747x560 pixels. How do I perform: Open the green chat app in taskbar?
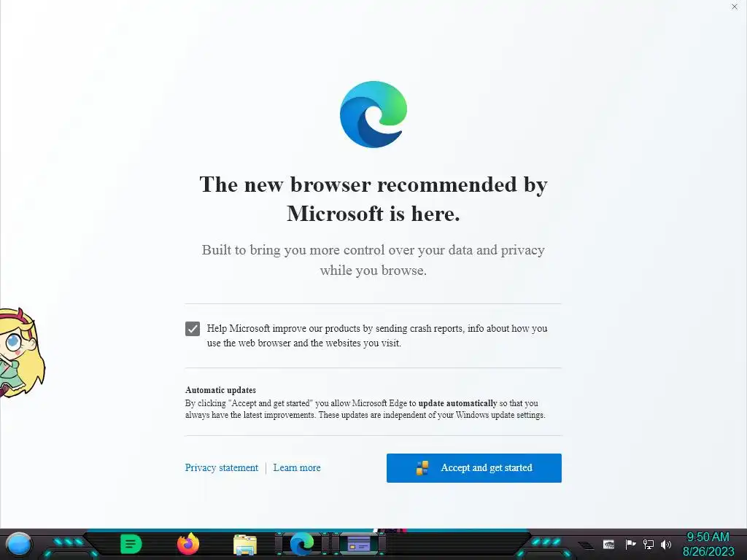pos(131,544)
